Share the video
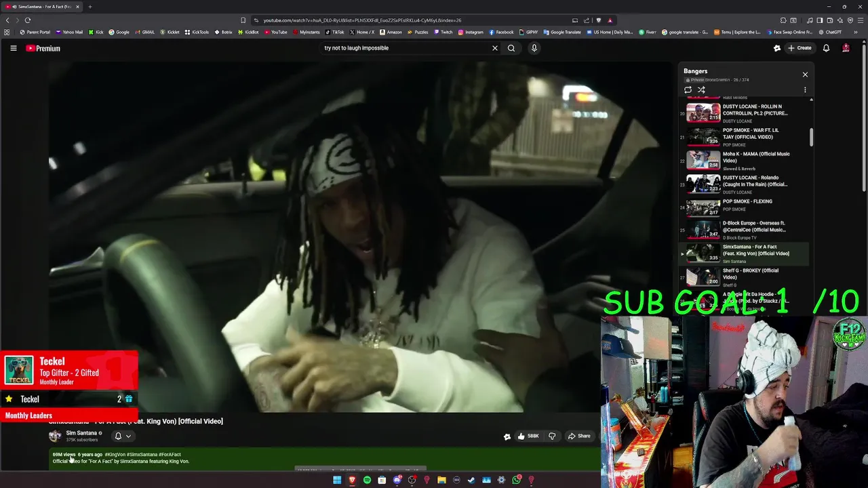Image resolution: width=868 pixels, height=488 pixels. (579, 436)
